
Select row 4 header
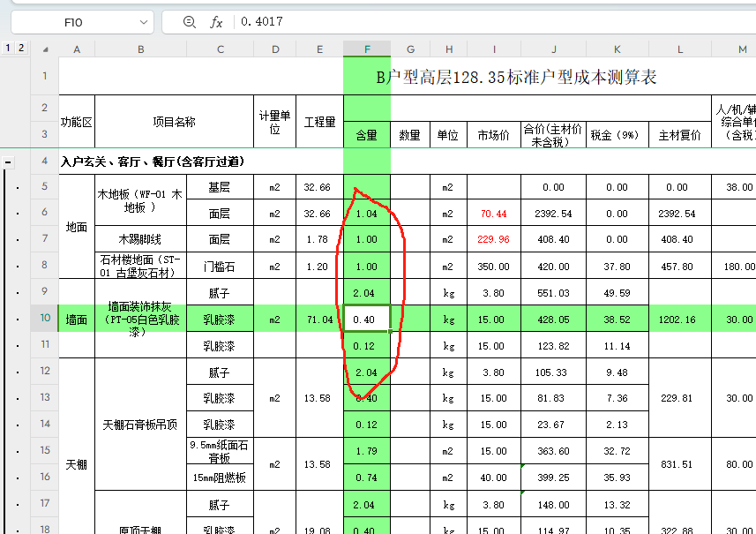coord(45,162)
